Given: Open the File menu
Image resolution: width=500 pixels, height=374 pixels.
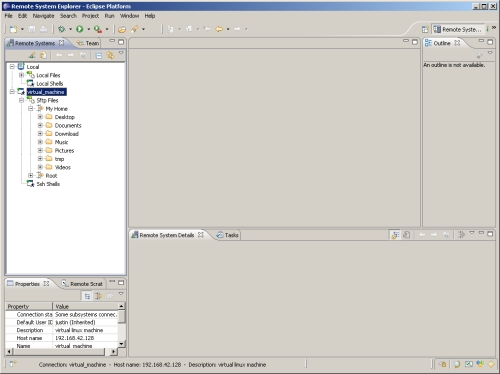Looking at the screenshot, I should 8,16.
